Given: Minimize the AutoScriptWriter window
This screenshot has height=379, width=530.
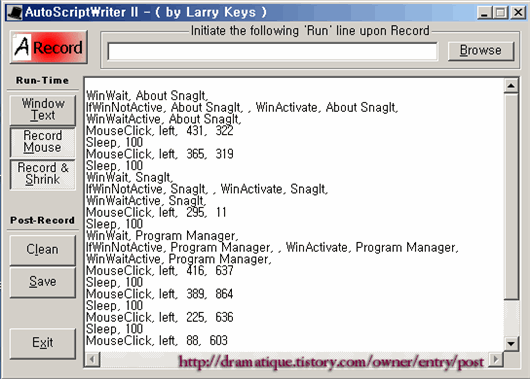Looking at the screenshot, I should pos(484,13).
